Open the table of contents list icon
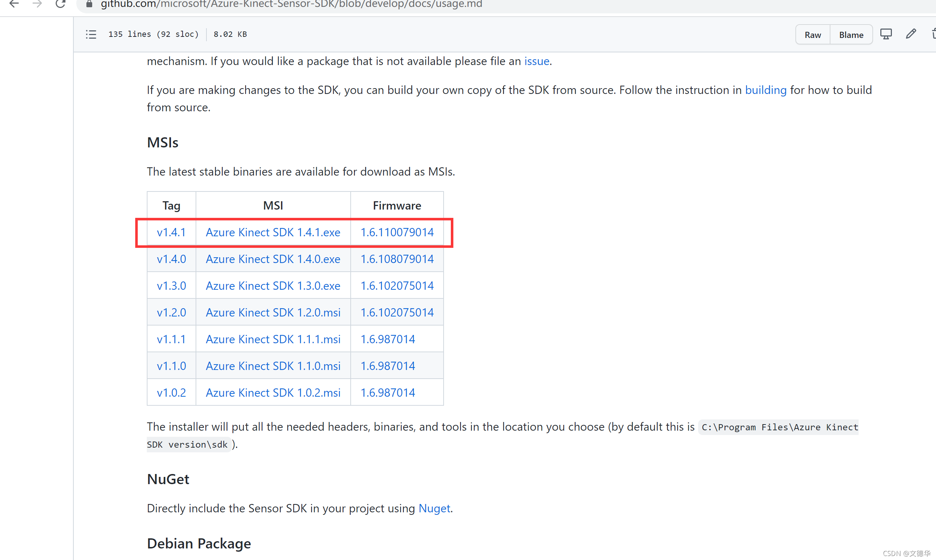Viewport: 936px width, 560px height. pyautogui.click(x=91, y=34)
